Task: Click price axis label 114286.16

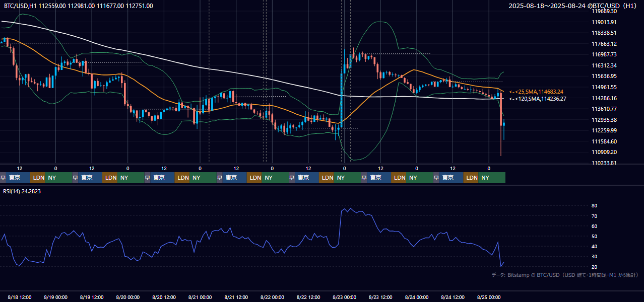Action: pos(604,98)
